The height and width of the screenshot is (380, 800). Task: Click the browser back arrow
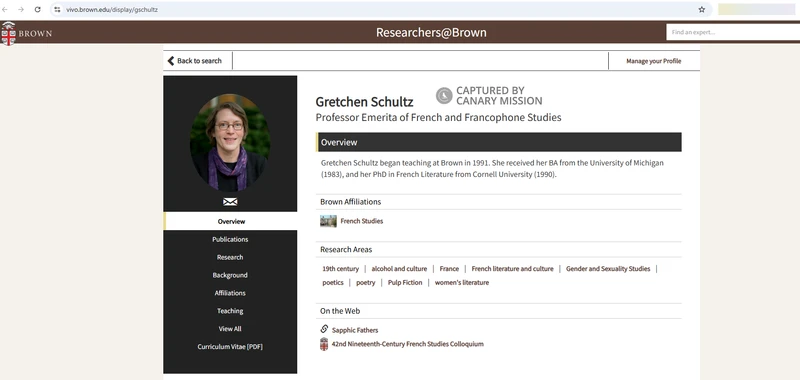[5, 9]
